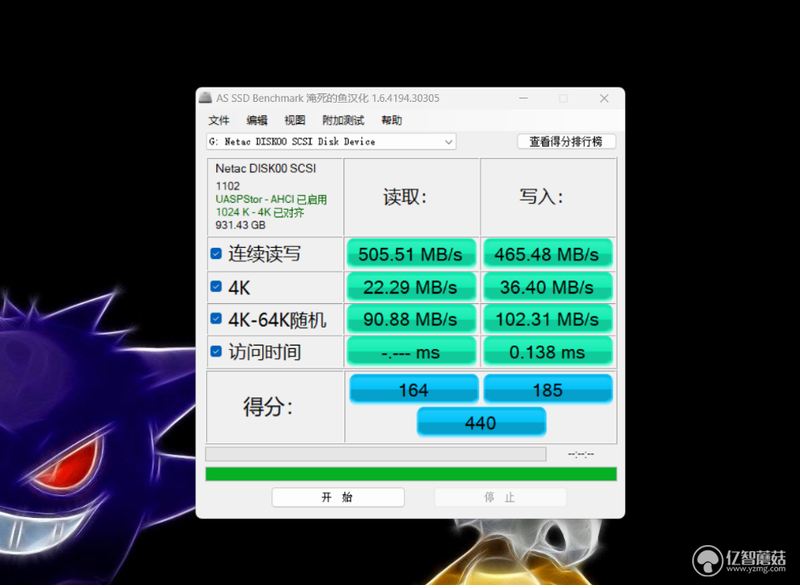Click the 1024 K - 4K 已对齐 alignment text
The width and height of the screenshot is (800, 585).
coord(260,212)
